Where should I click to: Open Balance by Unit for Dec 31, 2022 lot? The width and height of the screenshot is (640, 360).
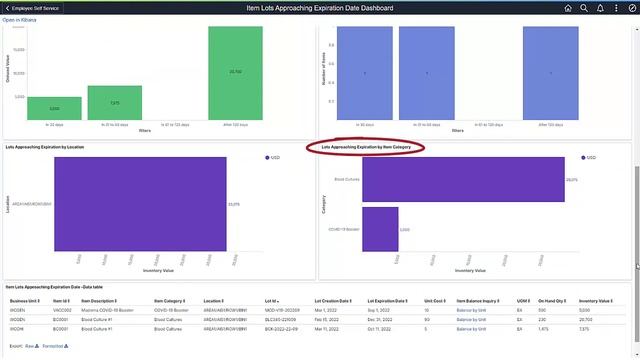click(x=471, y=320)
